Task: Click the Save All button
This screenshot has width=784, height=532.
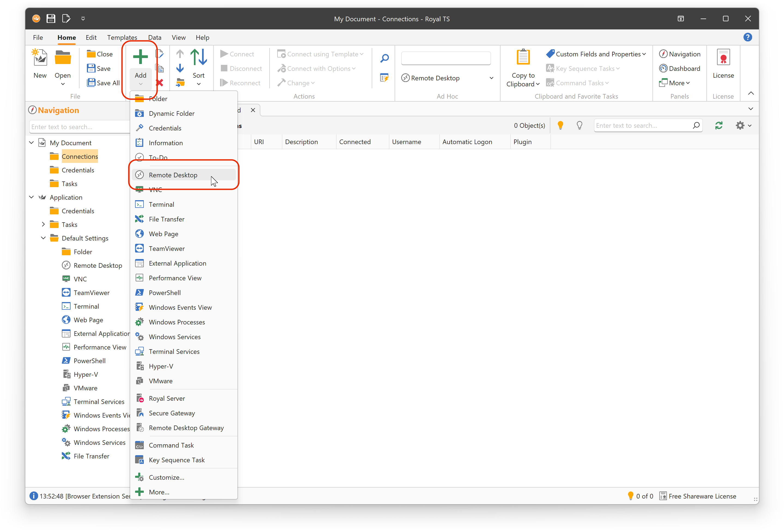Action: (103, 83)
